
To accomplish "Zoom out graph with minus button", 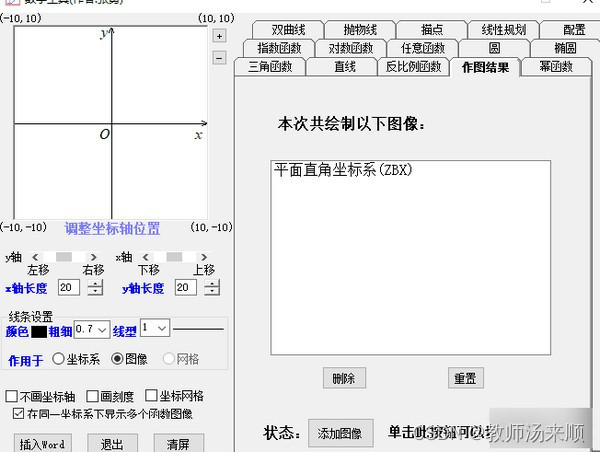I will pos(219,58).
